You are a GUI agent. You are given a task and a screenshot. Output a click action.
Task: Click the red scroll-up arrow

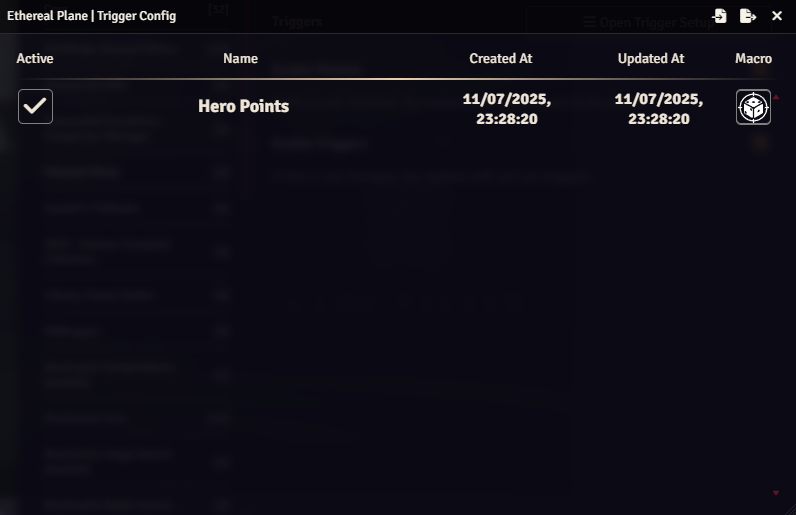776,97
